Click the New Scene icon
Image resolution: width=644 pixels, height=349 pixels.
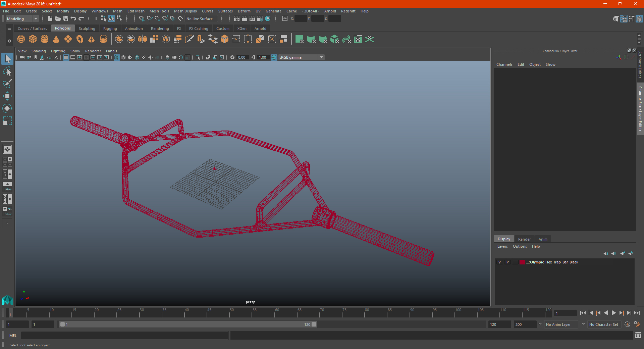[50, 19]
